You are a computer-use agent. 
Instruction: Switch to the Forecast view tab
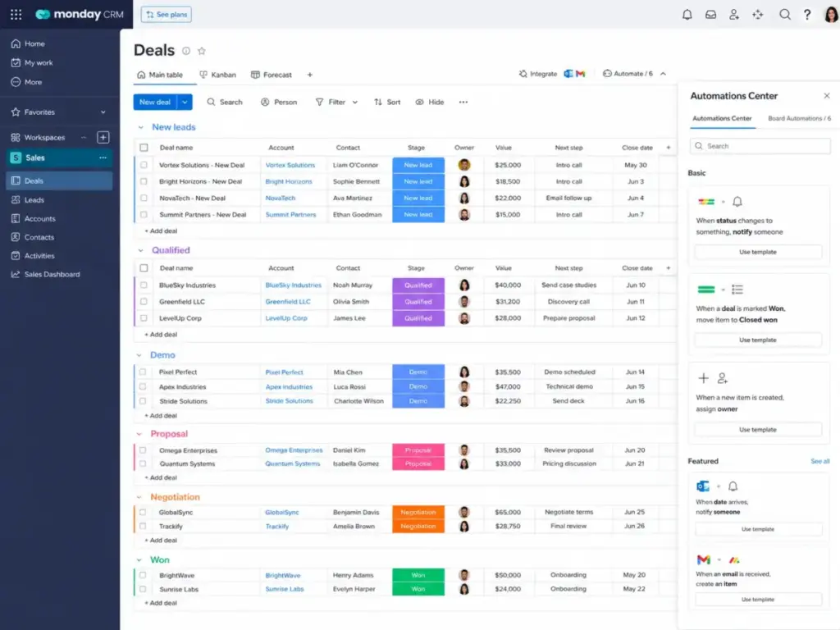coord(272,75)
